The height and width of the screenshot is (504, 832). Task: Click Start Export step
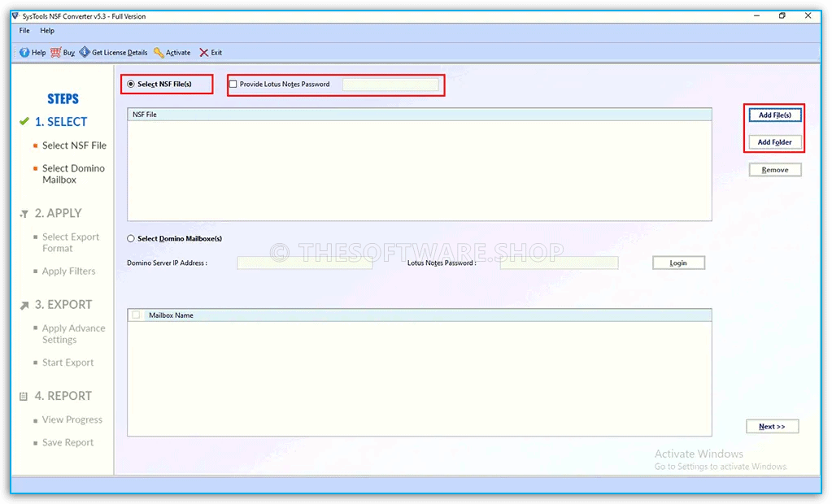point(68,363)
